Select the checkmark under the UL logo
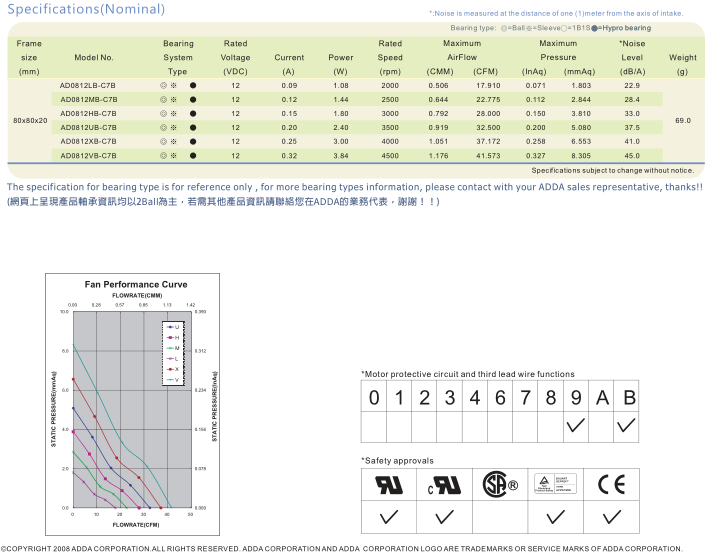 (389, 516)
